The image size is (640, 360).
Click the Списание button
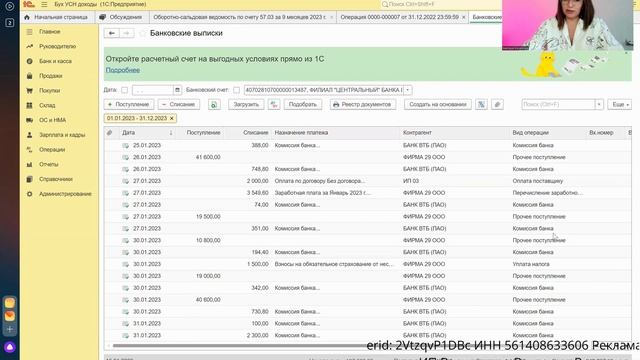click(x=179, y=104)
